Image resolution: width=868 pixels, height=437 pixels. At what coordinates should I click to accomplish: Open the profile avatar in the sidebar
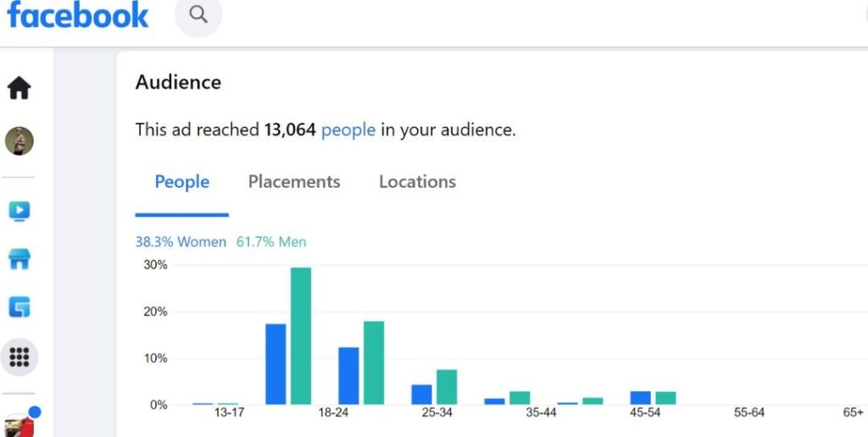pos(19,141)
